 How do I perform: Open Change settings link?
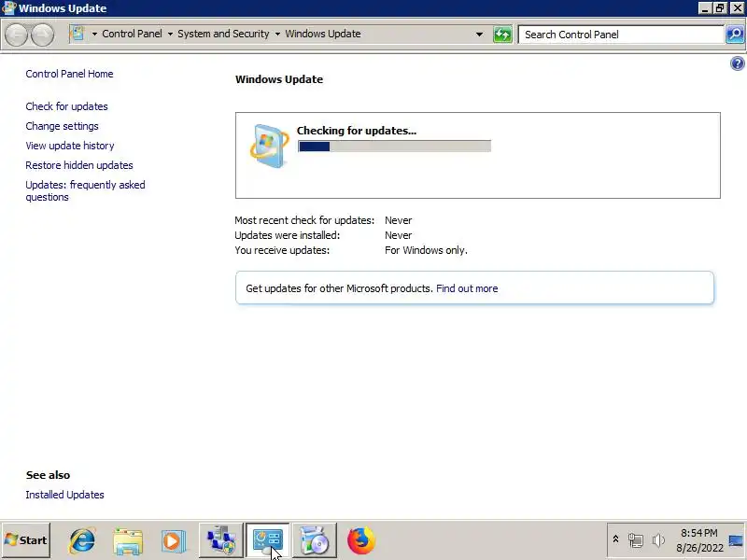point(62,126)
